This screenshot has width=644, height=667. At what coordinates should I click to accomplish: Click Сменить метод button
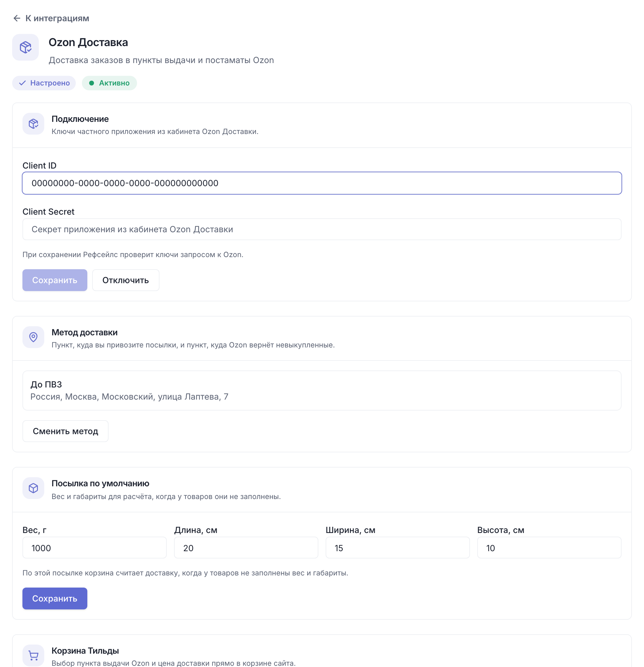65,431
